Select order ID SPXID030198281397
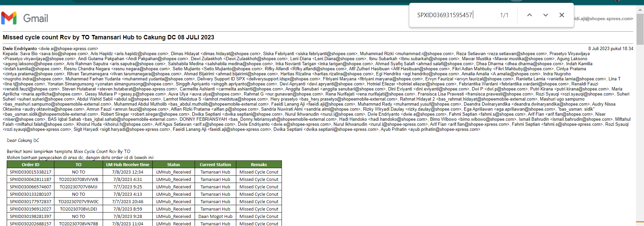The image size is (644, 226). point(31,217)
